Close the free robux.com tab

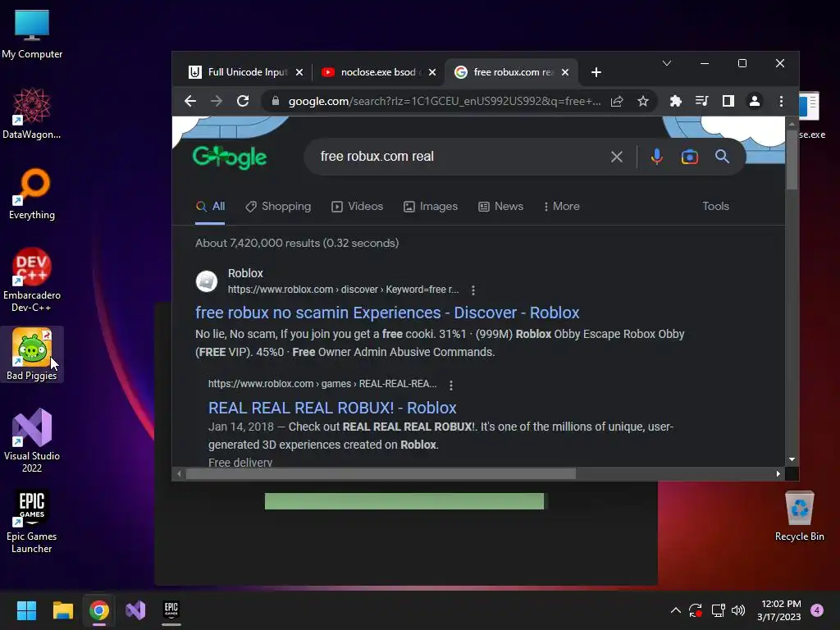point(565,72)
